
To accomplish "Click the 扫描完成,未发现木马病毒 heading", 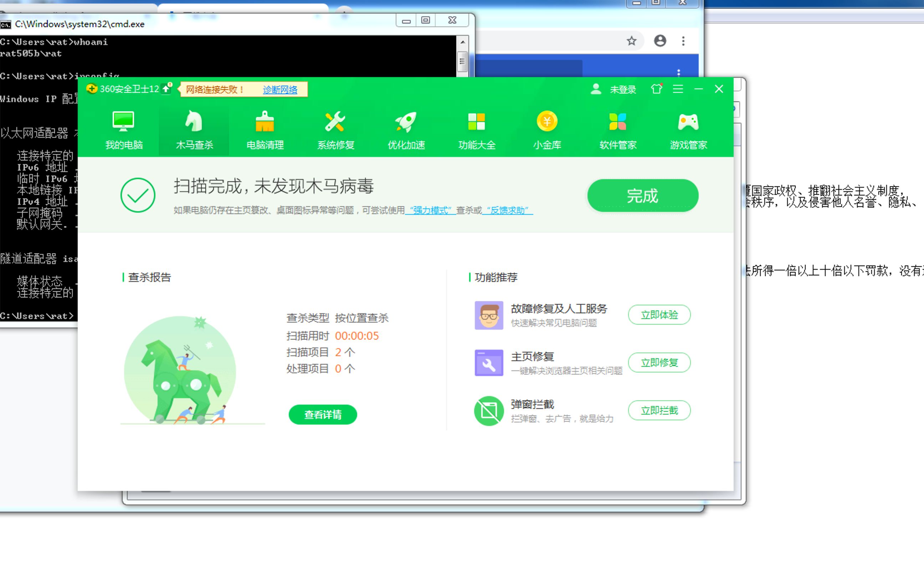I will pyautogui.click(x=273, y=186).
